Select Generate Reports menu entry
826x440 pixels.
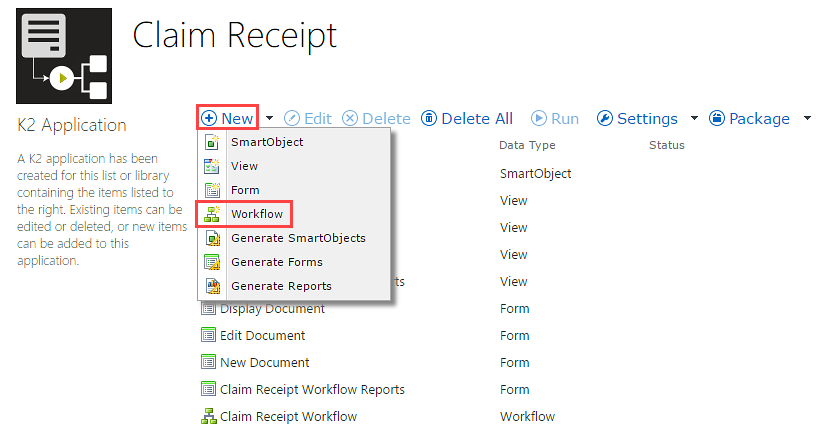281,286
